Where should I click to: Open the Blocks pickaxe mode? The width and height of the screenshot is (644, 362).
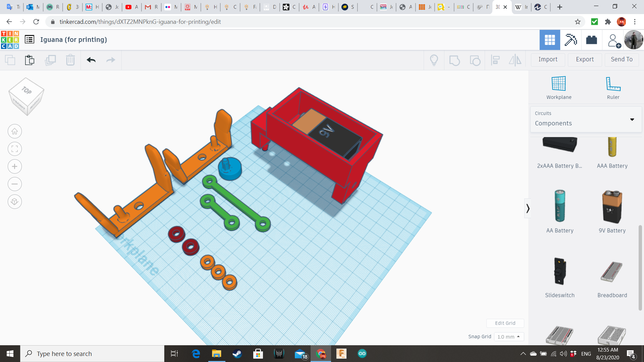pyautogui.click(x=571, y=40)
